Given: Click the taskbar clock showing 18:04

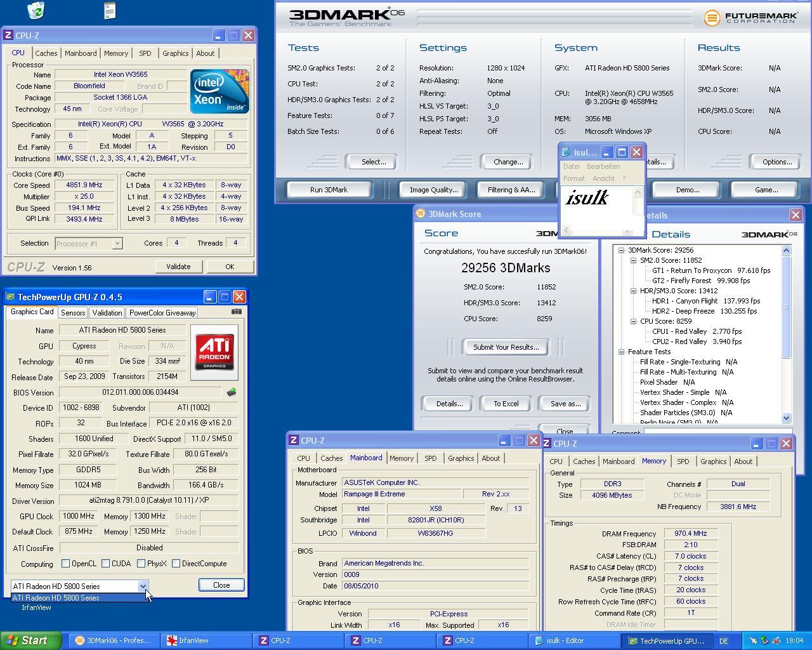Looking at the screenshot, I should coord(794,641).
